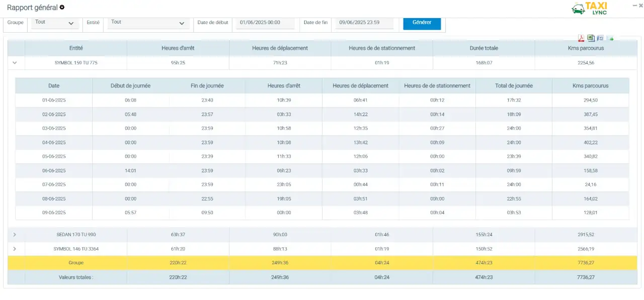Select entity cell SYMBOL 159 TU 775
Viewport: 644px width, 300px height.
pos(76,63)
